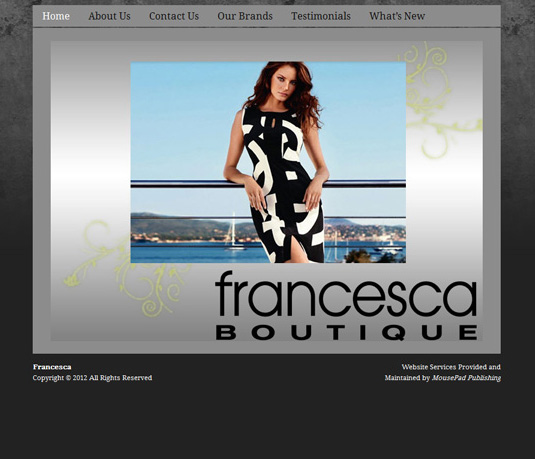The width and height of the screenshot is (535, 459).
Task: Select the What's New menu item
Action: [397, 16]
